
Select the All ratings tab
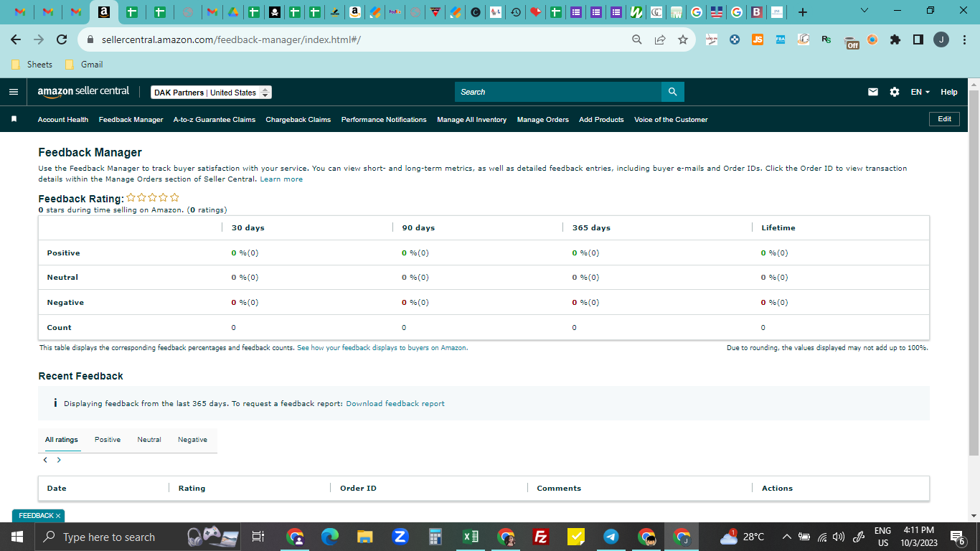pos(62,440)
